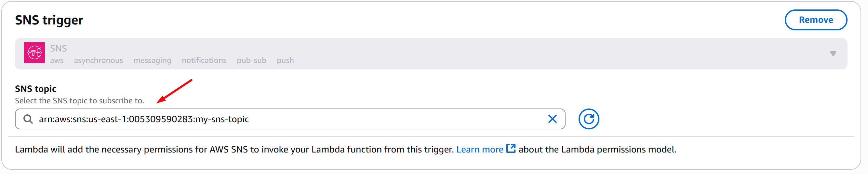Click the "messaging" tag under SNS
This screenshot has height=174, width=868.
coord(152,61)
